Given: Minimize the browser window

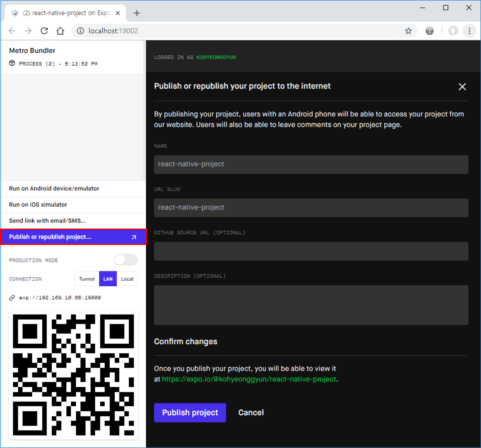Looking at the screenshot, I should (x=422, y=8).
